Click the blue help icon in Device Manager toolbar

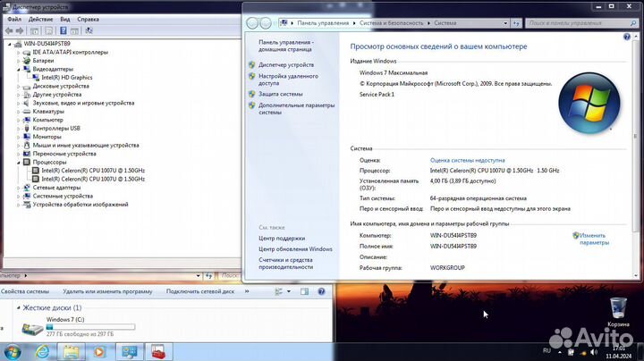pyautogui.click(x=64, y=30)
